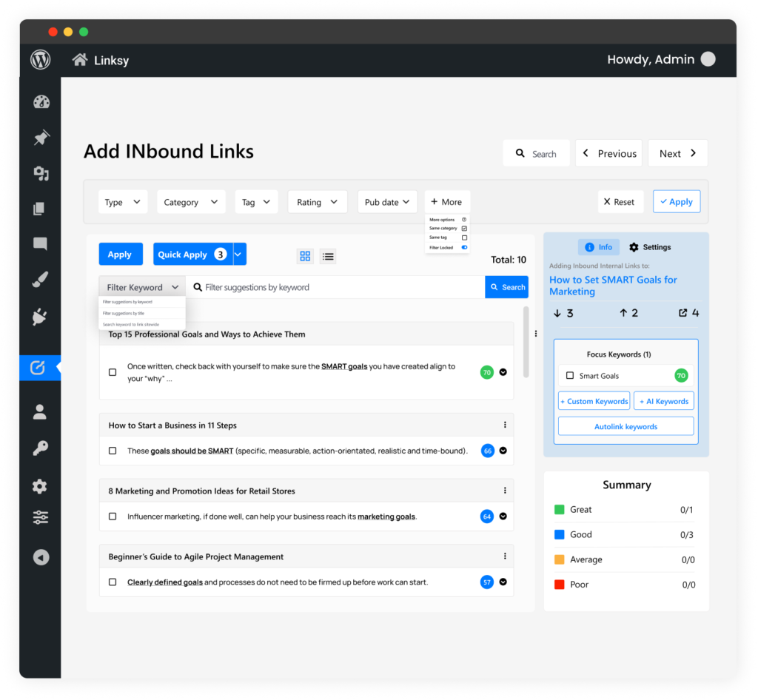Add AI Keywords
The image size is (758, 700).
[664, 401]
